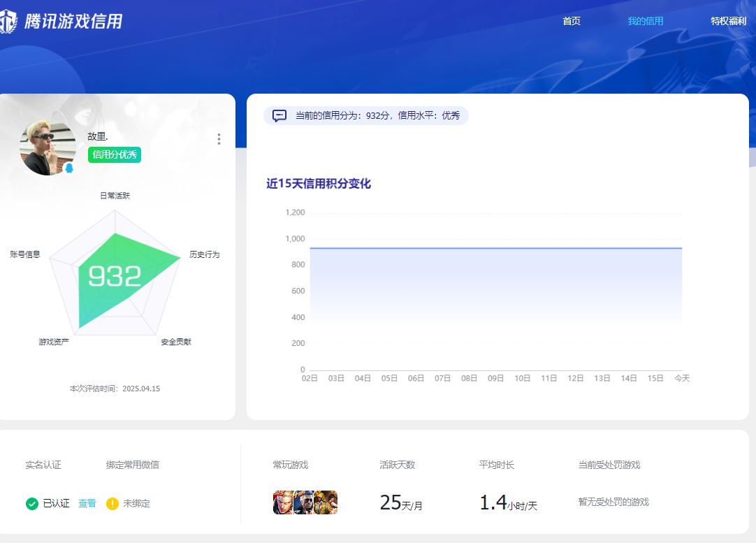The height and width of the screenshot is (543, 756).
Task: Click the 1.4小时/天 average duration value
Action: pyautogui.click(x=508, y=503)
